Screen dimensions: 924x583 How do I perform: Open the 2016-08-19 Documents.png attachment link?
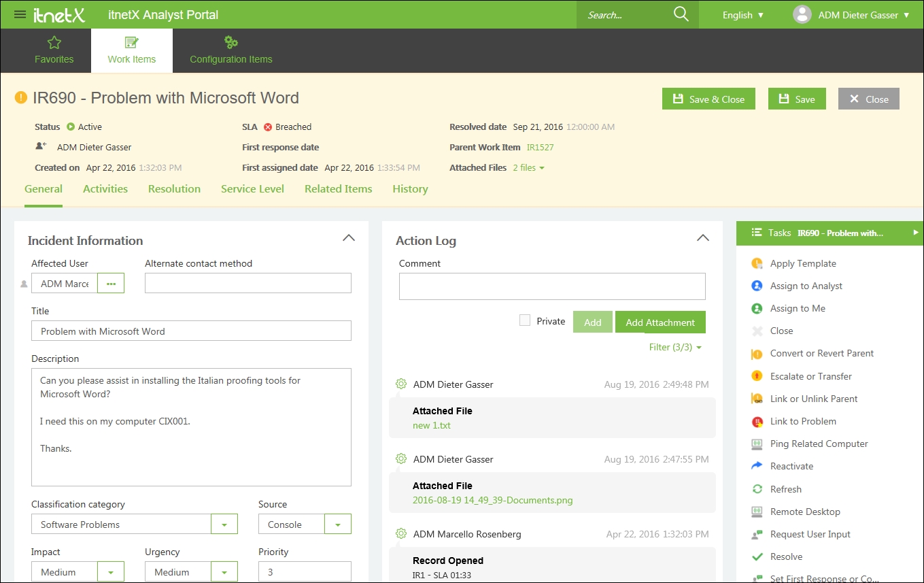(493, 500)
